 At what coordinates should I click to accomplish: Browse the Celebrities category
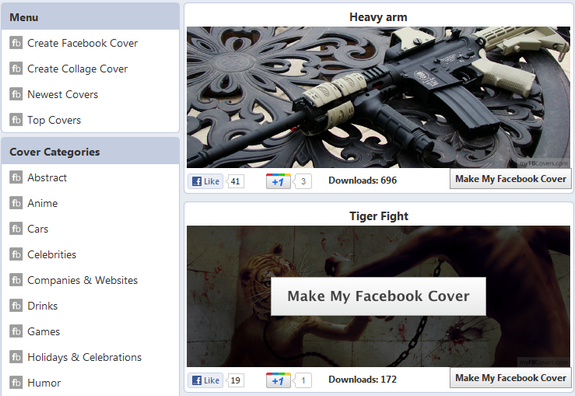coord(52,255)
